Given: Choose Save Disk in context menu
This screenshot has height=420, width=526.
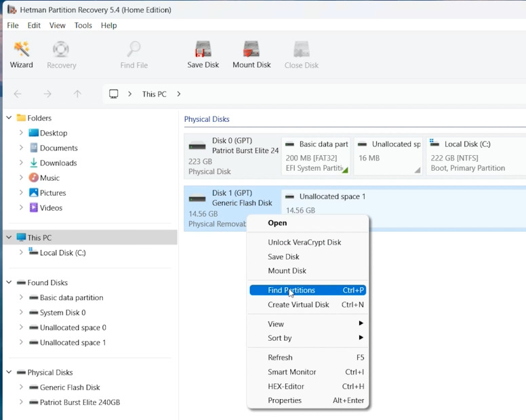Looking at the screenshot, I should [308, 257].
